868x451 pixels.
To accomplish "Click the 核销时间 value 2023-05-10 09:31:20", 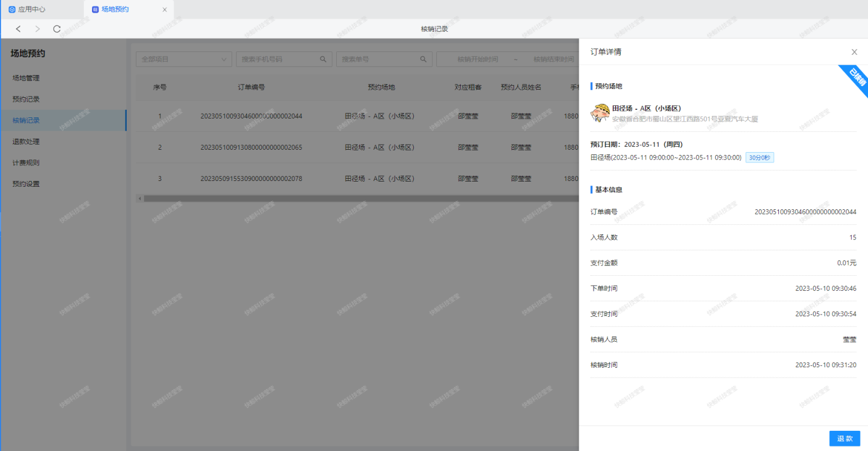I will pyautogui.click(x=826, y=365).
